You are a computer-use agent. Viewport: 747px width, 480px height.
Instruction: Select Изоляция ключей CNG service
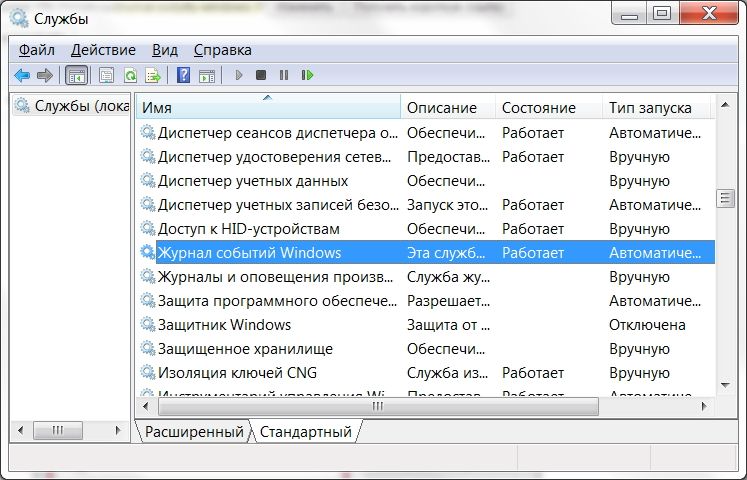tap(426, 373)
